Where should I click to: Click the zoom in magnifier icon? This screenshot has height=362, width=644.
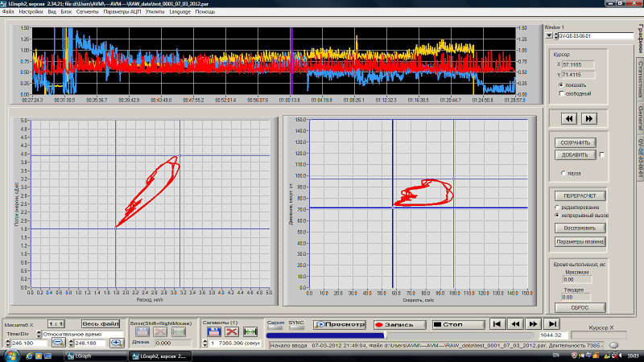tap(115, 342)
